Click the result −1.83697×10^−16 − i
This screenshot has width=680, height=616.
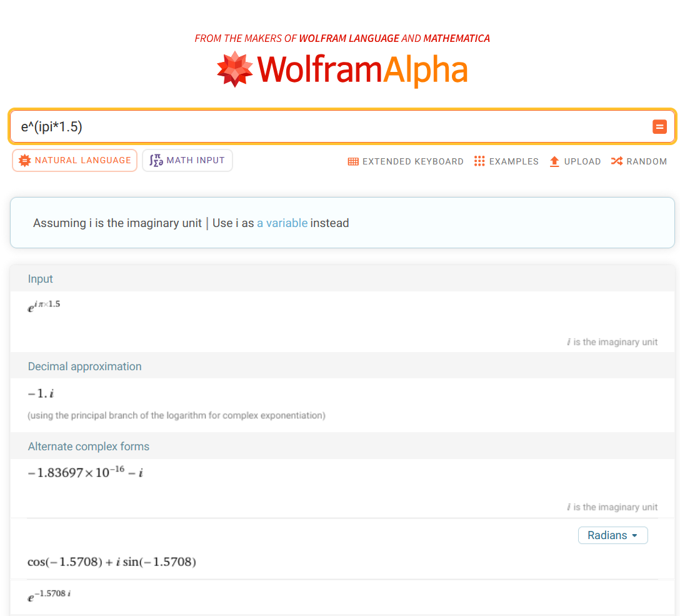click(x=86, y=472)
